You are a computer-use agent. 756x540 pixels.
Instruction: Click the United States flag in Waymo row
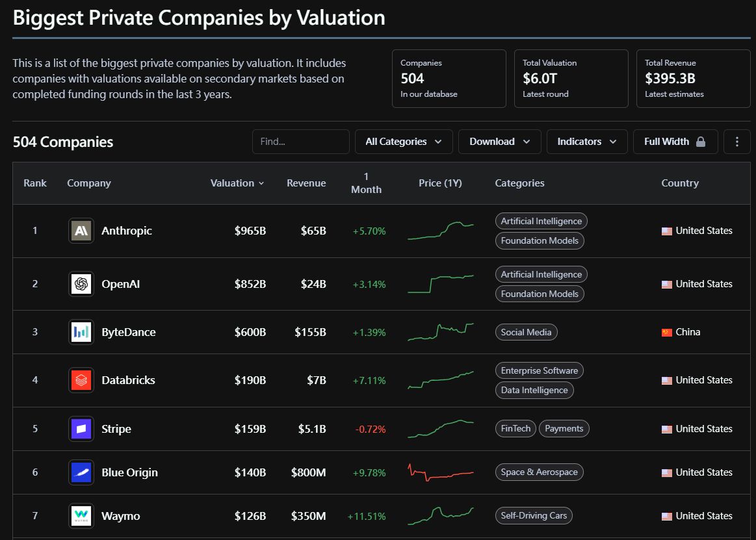point(667,517)
